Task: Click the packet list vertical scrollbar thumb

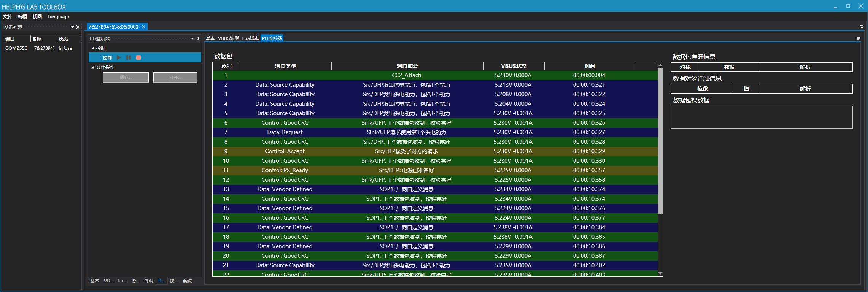Action: 660,141
